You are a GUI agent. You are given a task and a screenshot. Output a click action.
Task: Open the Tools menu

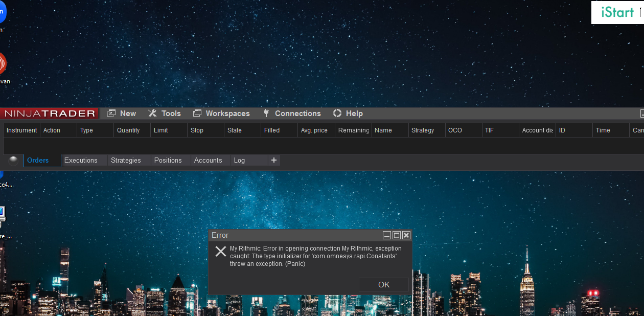171,114
